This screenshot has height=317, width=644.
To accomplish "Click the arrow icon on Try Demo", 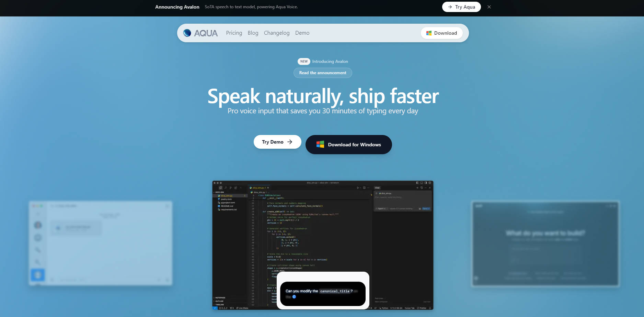I will 290,142.
